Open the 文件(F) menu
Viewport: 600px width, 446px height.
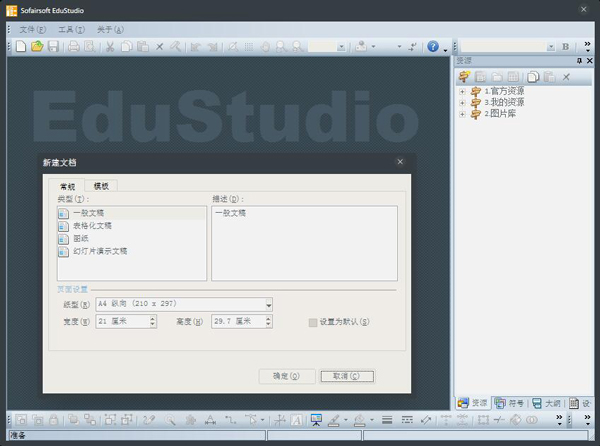pyautogui.click(x=33, y=29)
